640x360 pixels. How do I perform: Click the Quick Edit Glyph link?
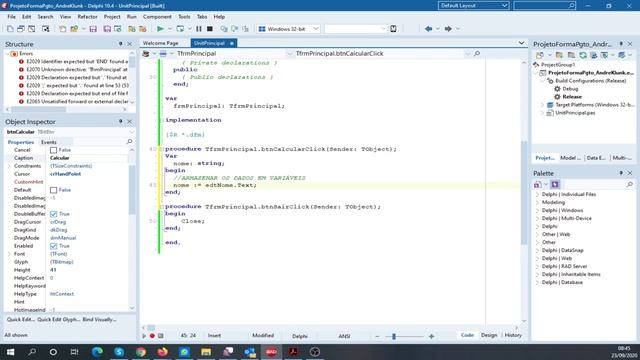click(x=58, y=320)
